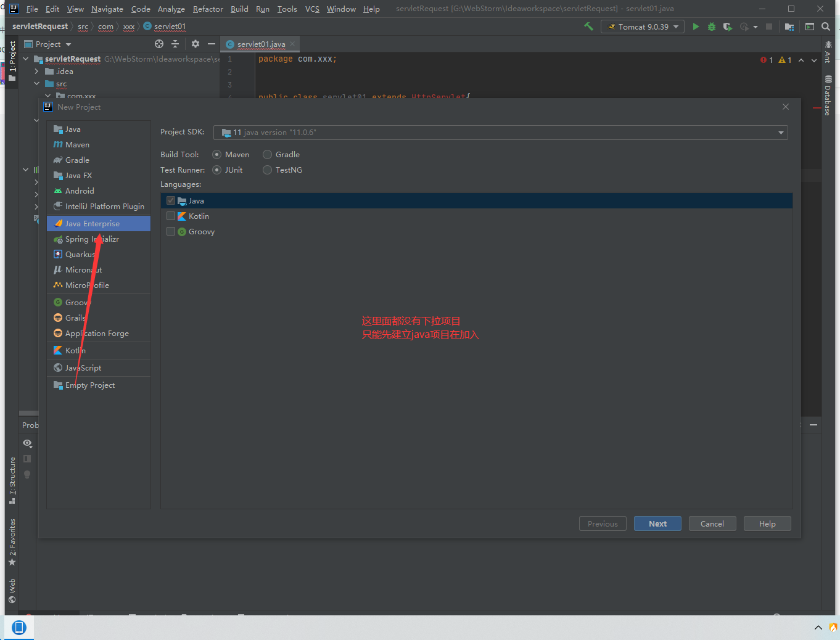Click the Run Anything window icon
The image size is (840, 640).
(810, 27)
